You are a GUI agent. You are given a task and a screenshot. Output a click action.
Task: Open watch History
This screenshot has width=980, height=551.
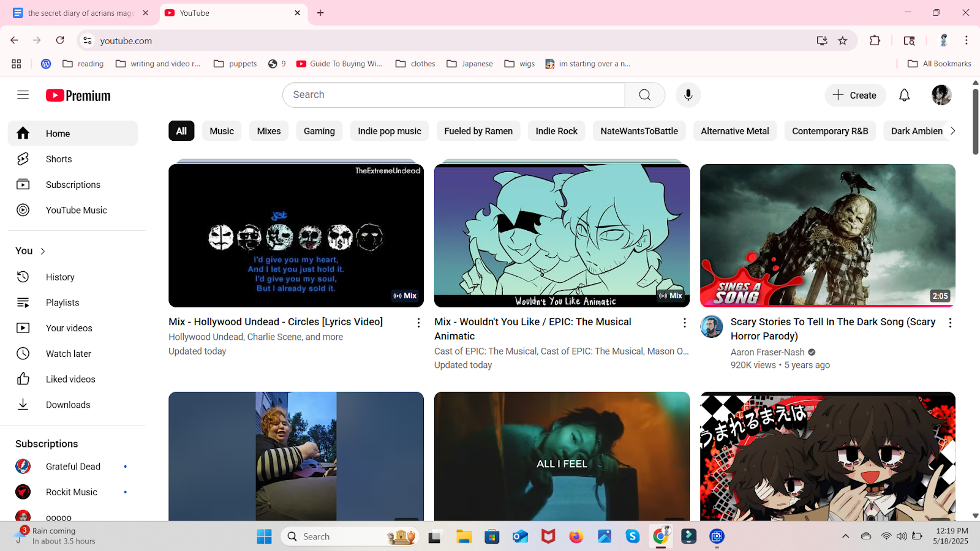coord(73,277)
